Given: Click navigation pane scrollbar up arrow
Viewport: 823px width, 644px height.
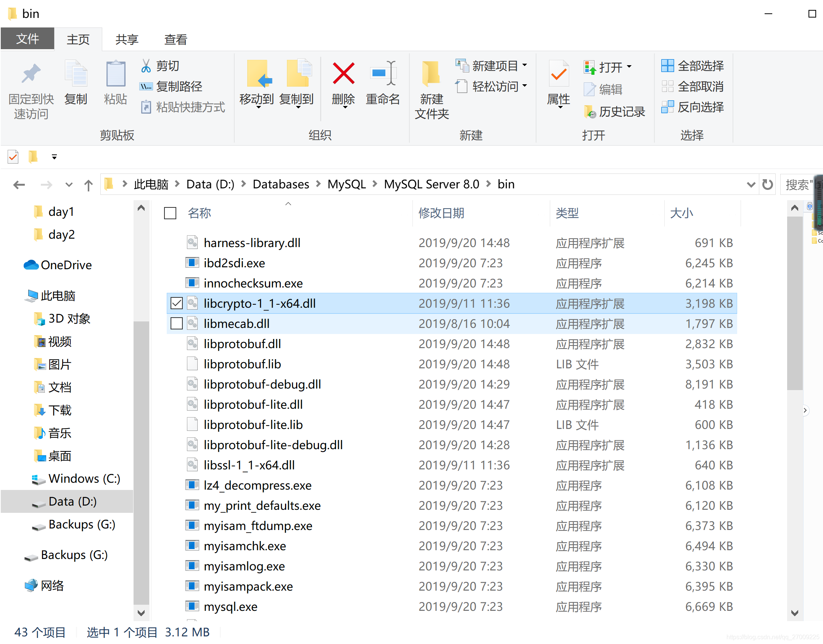Looking at the screenshot, I should tap(141, 208).
